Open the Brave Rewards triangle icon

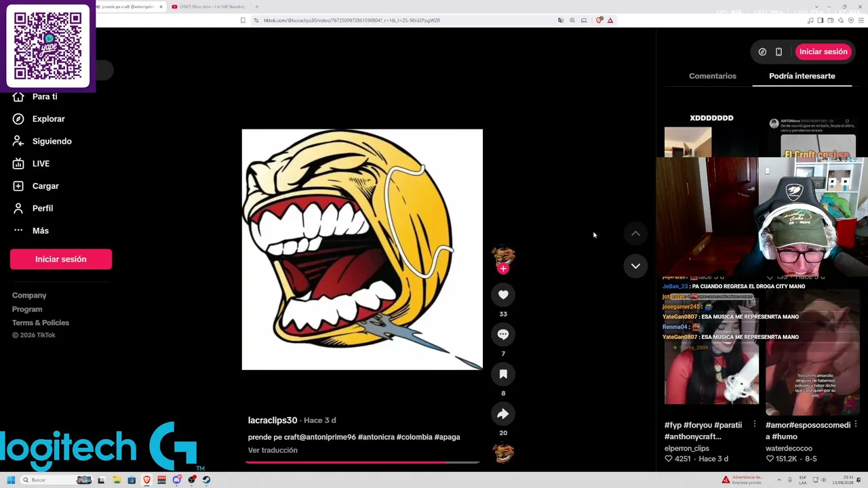point(610,20)
